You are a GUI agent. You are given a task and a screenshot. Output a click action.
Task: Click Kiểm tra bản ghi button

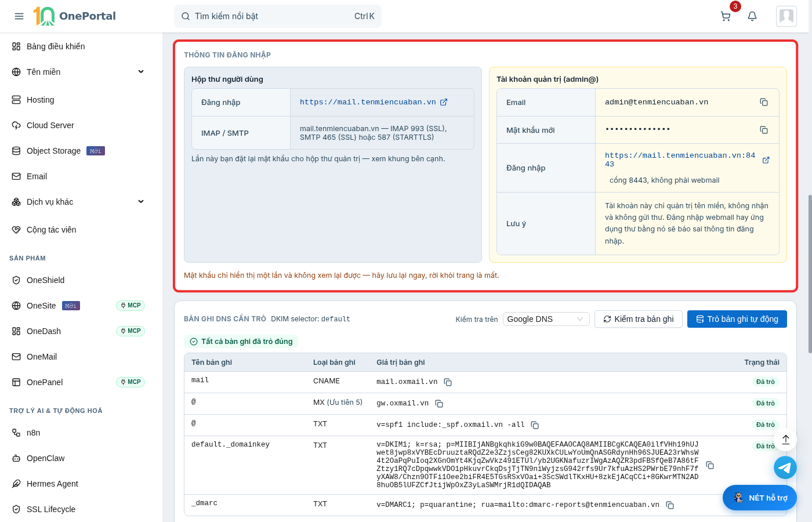[639, 319]
